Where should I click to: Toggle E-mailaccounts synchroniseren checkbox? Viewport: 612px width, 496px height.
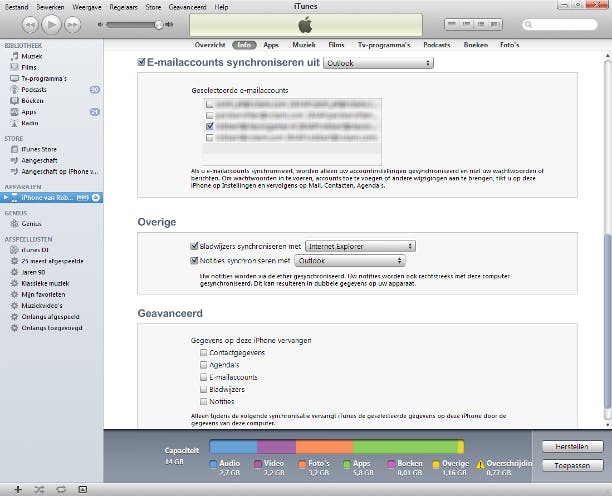[x=141, y=62]
